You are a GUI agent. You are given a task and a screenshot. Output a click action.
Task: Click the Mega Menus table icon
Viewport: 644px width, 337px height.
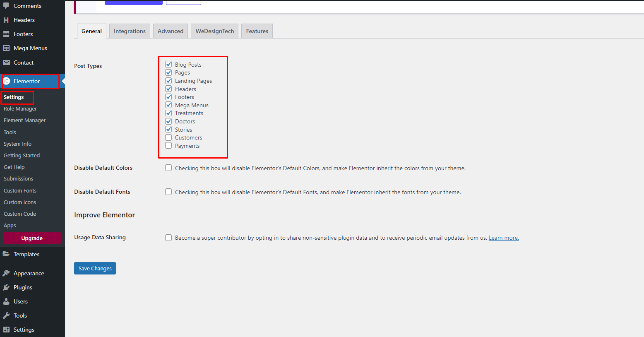coord(6,48)
